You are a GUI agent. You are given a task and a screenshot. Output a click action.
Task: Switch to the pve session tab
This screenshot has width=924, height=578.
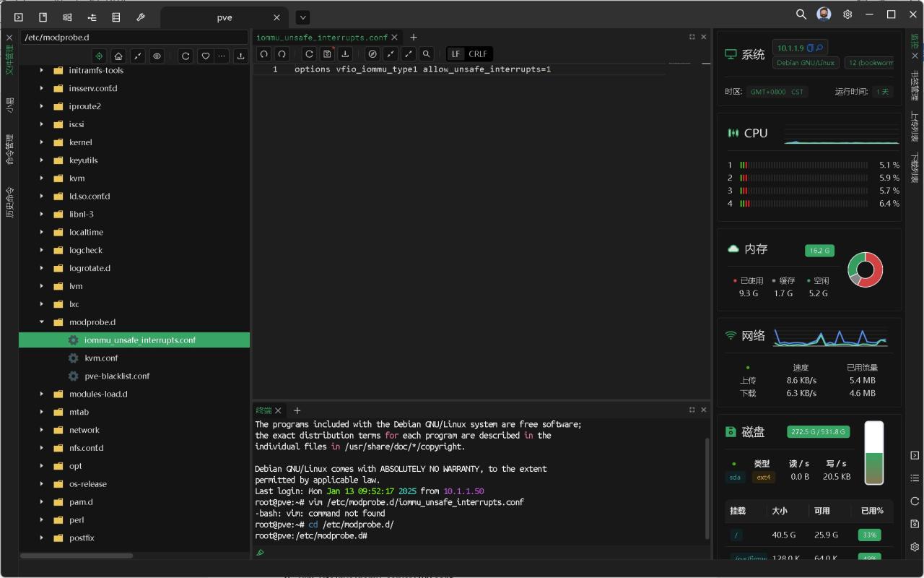pos(224,17)
